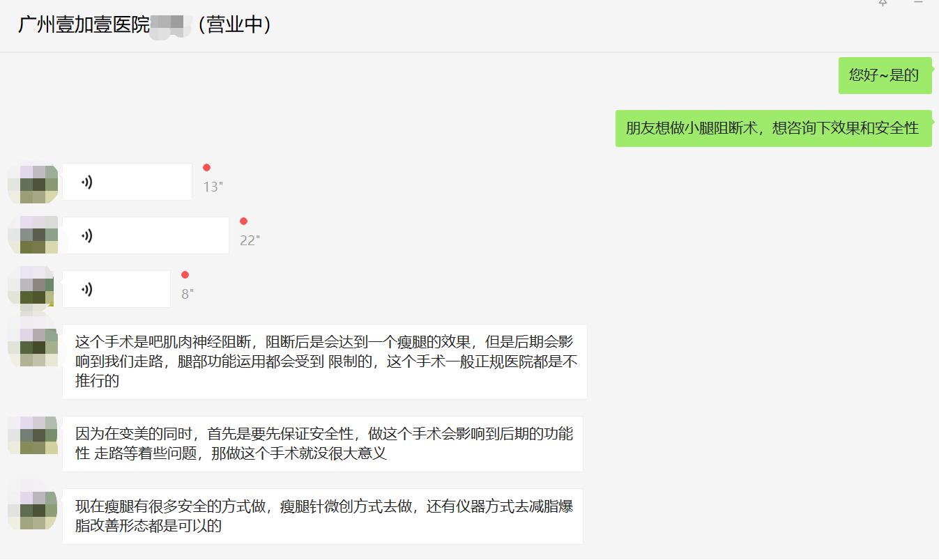Play the 13-second voice message
This screenshot has height=560, width=939.
click(127, 180)
